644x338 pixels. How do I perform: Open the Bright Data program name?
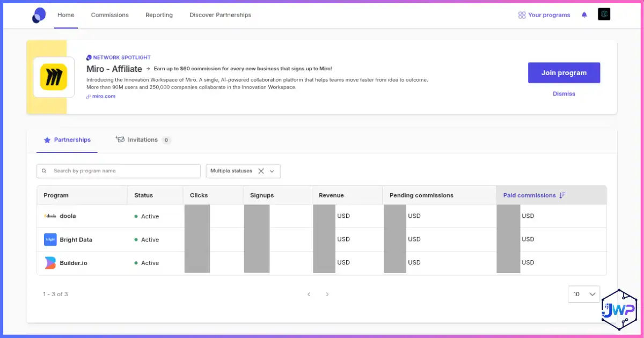76,240
